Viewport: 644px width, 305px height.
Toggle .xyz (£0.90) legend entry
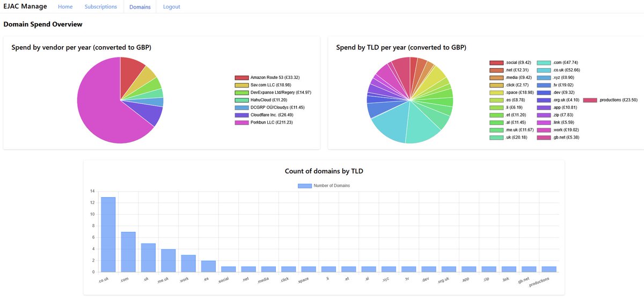[556, 78]
